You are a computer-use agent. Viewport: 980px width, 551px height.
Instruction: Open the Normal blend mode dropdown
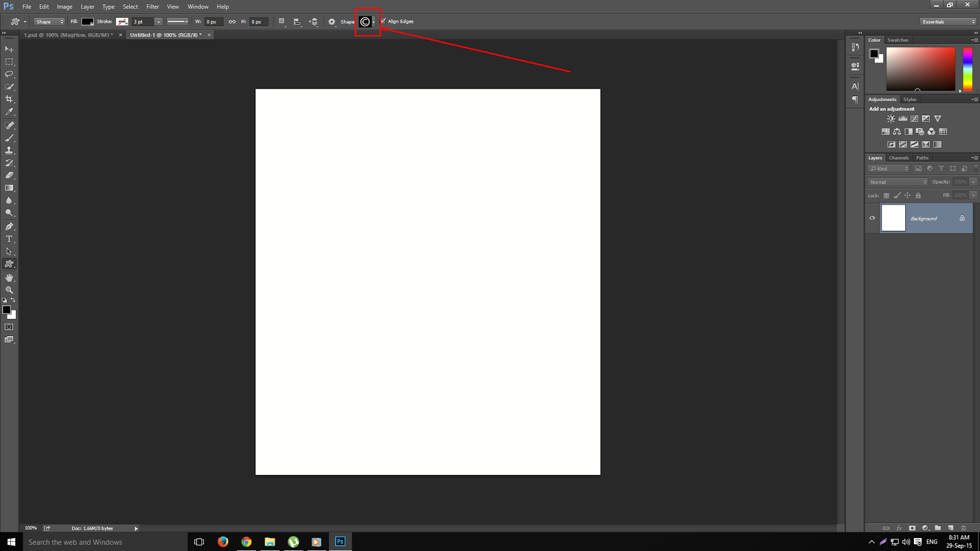(x=898, y=182)
